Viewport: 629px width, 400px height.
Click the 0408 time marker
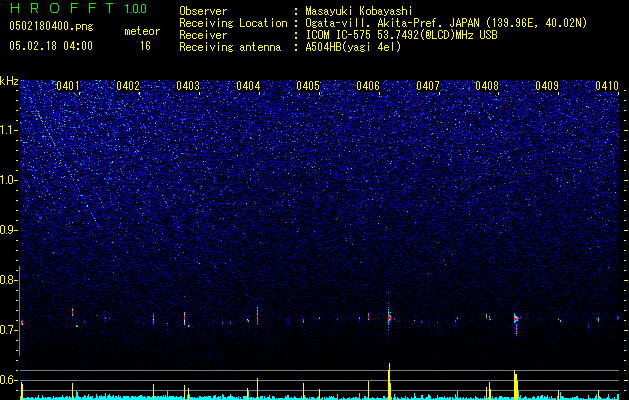coord(487,86)
